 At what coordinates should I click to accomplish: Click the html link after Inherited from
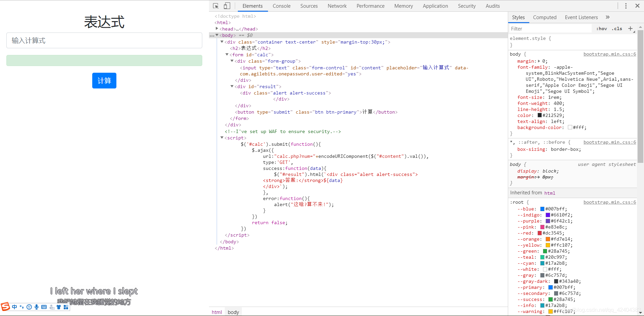pos(549,193)
